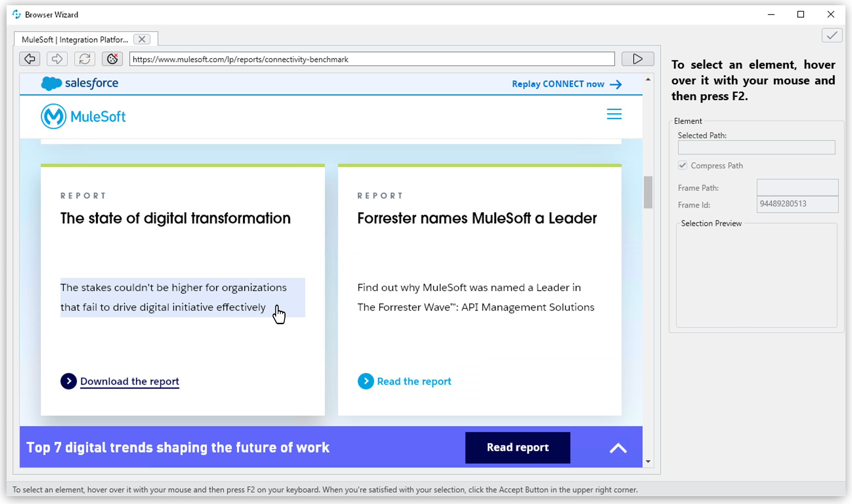
Task: Open the hamburger navigation menu
Action: tap(613, 114)
